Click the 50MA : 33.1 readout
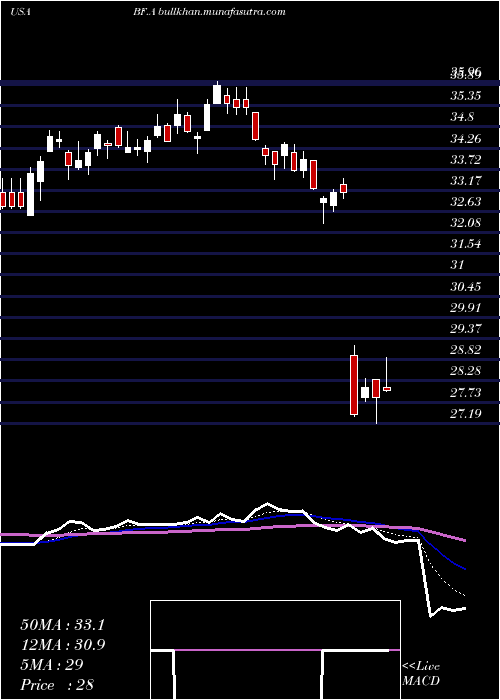This screenshot has width=500, height=700. (62, 625)
